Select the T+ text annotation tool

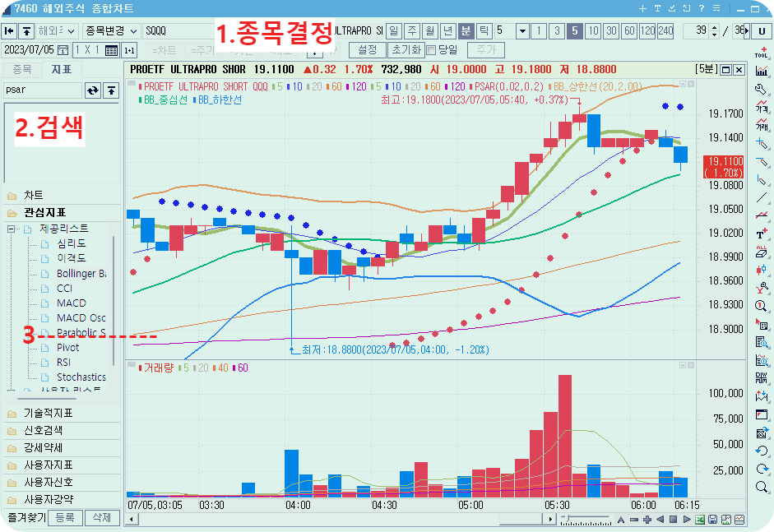pos(761,234)
